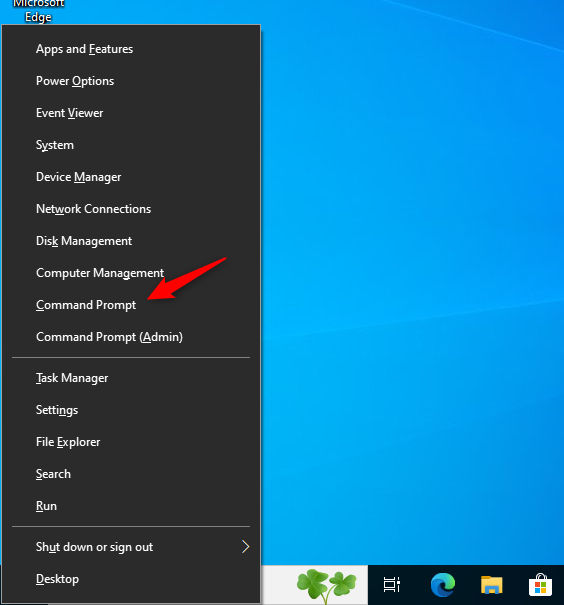
Task: Open Task Manager from the menu
Action: 131,378
